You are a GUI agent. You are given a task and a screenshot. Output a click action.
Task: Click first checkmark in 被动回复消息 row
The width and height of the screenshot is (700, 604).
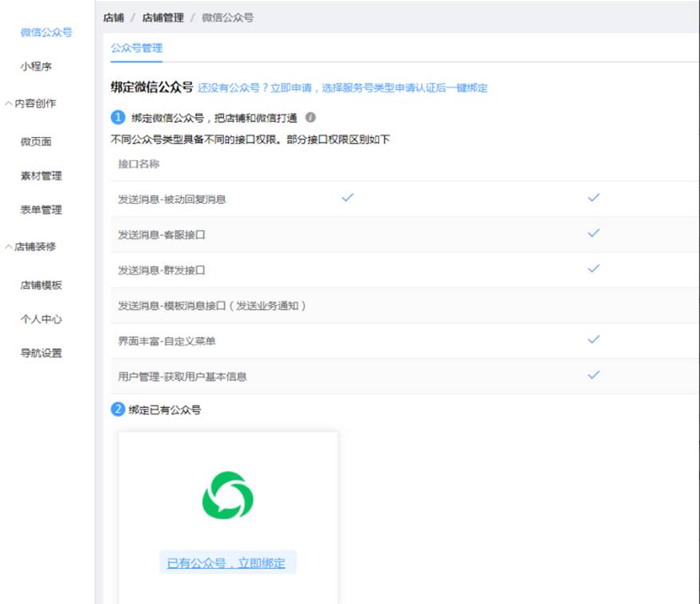point(348,197)
